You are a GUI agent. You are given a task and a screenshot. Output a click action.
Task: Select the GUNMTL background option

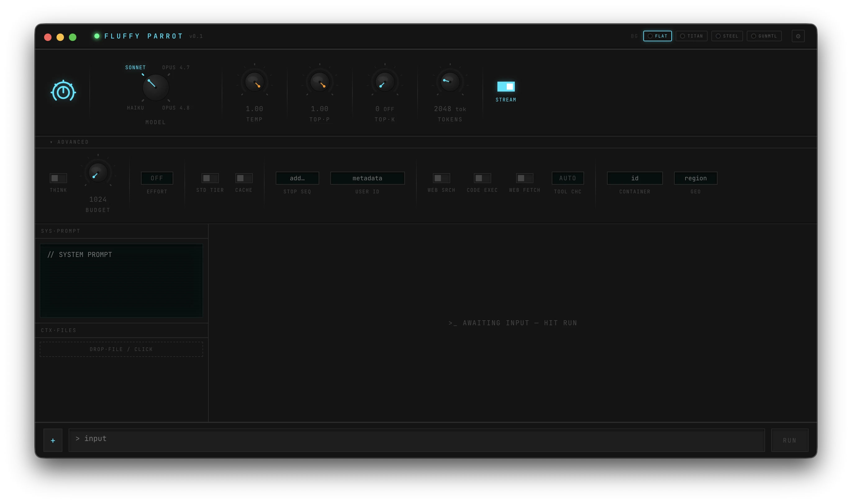(764, 36)
